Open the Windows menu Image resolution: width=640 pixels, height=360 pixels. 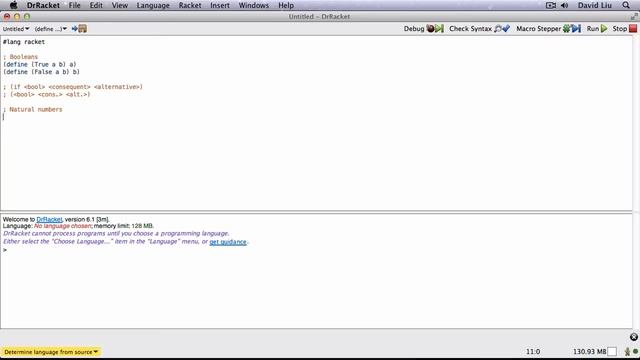253,5
